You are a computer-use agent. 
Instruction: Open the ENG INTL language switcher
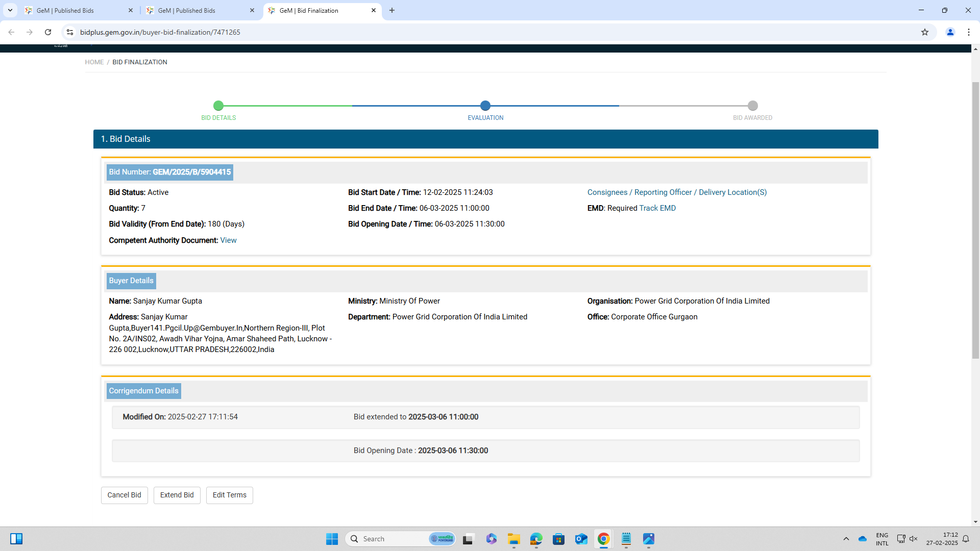point(882,539)
